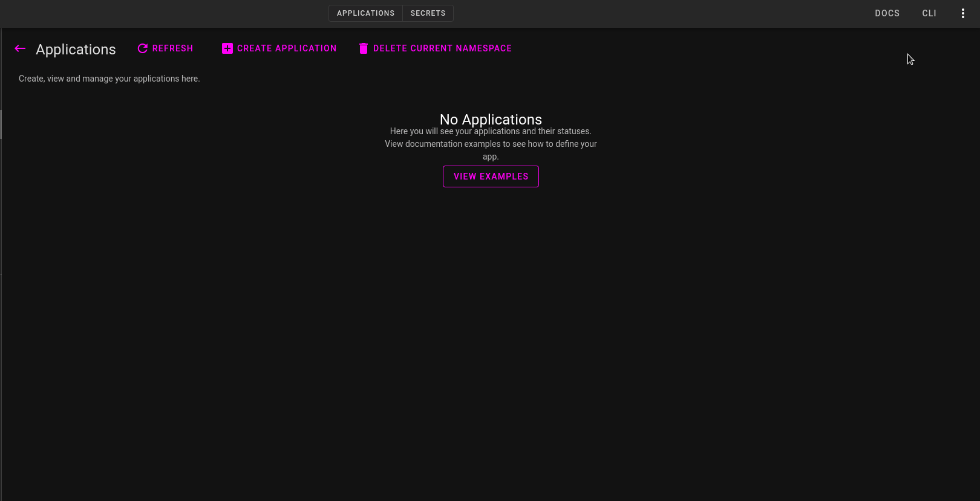Click the DELETE CURRENT NAMESPACE text label
The image size is (980, 501).
coord(442,48)
